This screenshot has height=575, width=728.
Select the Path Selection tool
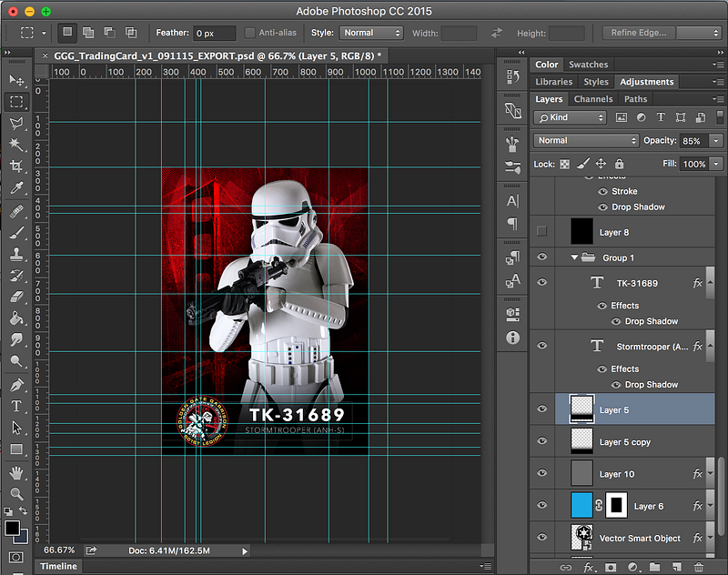(x=16, y=428)
